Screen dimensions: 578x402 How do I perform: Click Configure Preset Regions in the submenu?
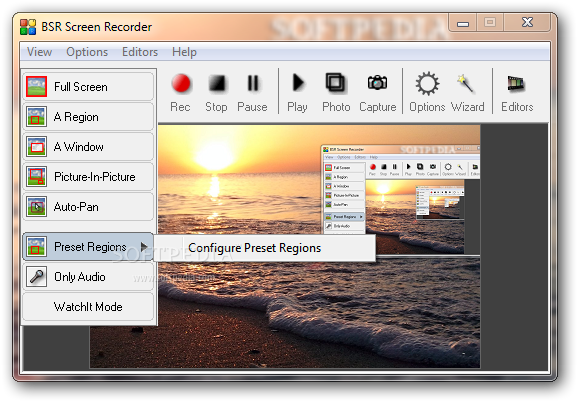coord(265,248)
